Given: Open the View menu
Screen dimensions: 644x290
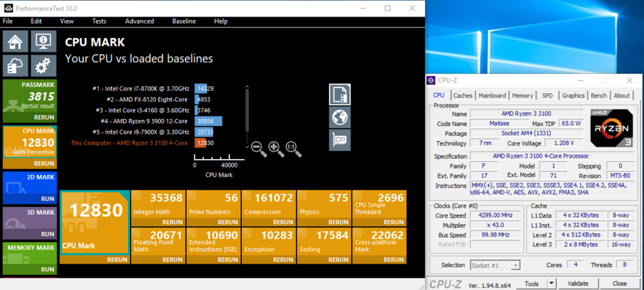Looking at the screenshot, I should point(67,21).
